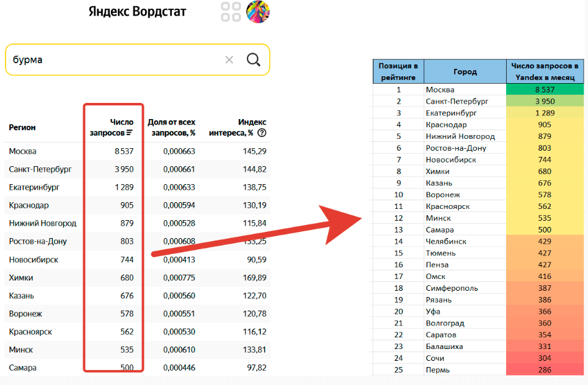
Task: Select the "Симферополь" cell in the spreadsheet
Action: pos(452,288)
